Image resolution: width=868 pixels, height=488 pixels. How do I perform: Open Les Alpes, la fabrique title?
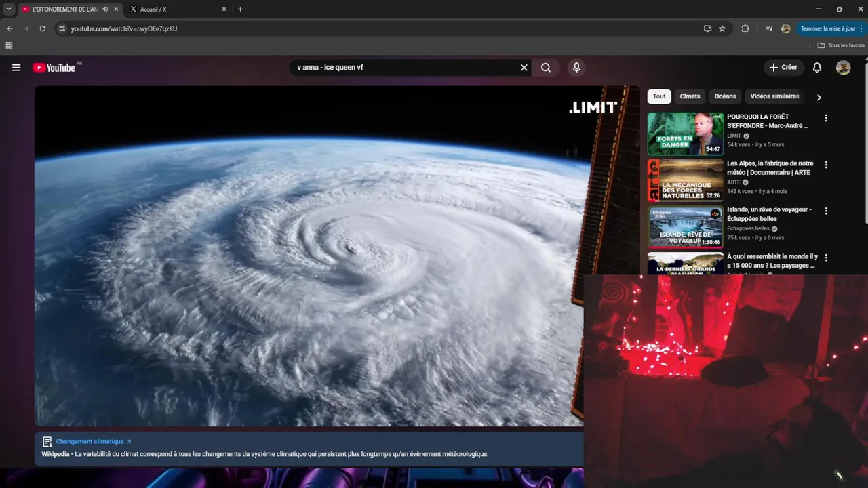tap(770, 168)
